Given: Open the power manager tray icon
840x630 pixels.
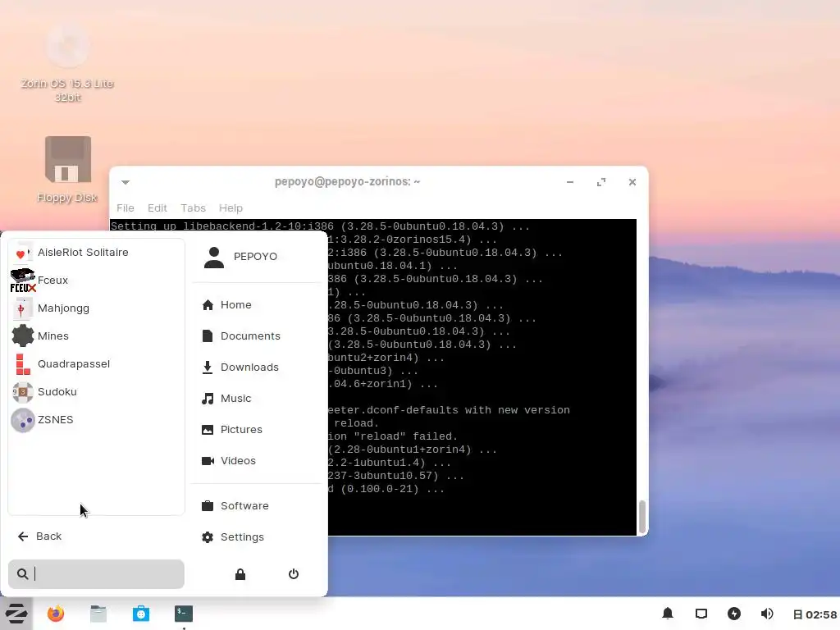Looking at the screenshot, I should click(x=734, y=614).
